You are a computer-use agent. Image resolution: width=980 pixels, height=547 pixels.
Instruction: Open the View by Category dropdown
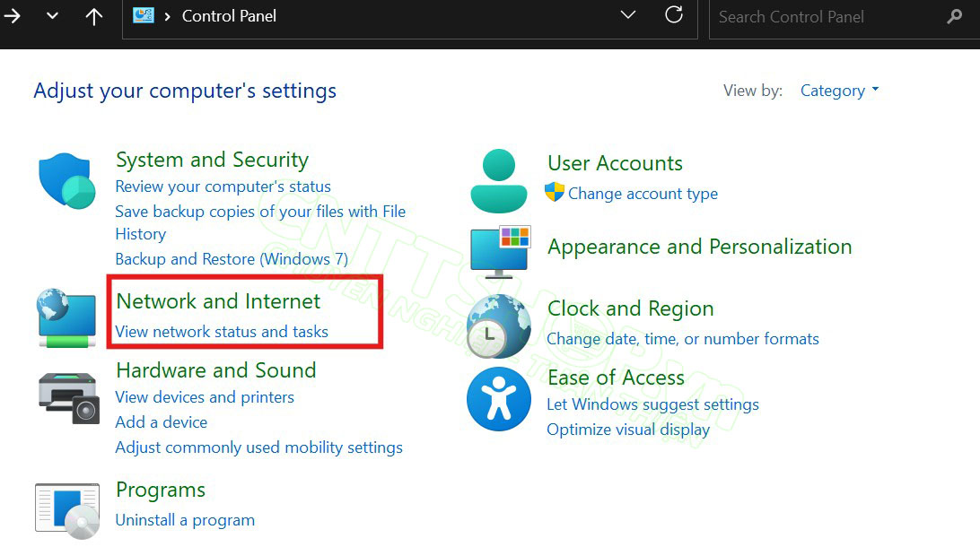click(x=840, y=91)
